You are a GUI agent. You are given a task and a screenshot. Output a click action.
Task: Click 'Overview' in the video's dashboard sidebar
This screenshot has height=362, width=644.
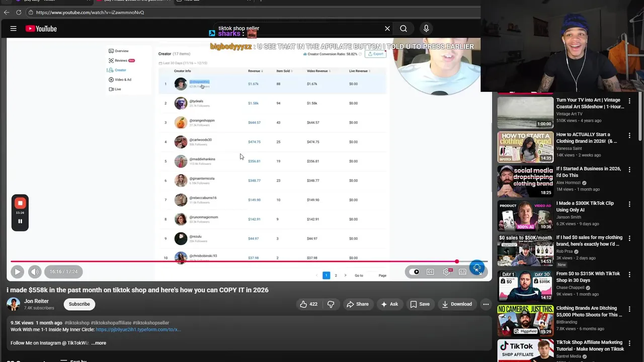click(119, 51)
